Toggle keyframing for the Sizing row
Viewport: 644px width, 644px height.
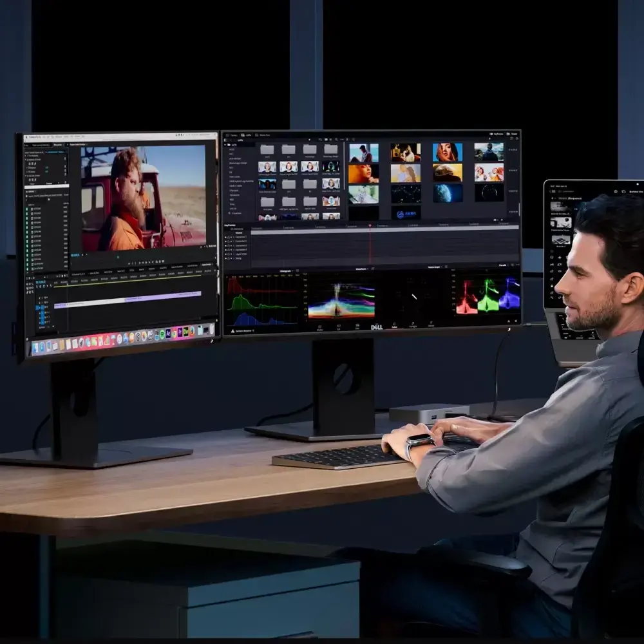(x=226, y=258)
